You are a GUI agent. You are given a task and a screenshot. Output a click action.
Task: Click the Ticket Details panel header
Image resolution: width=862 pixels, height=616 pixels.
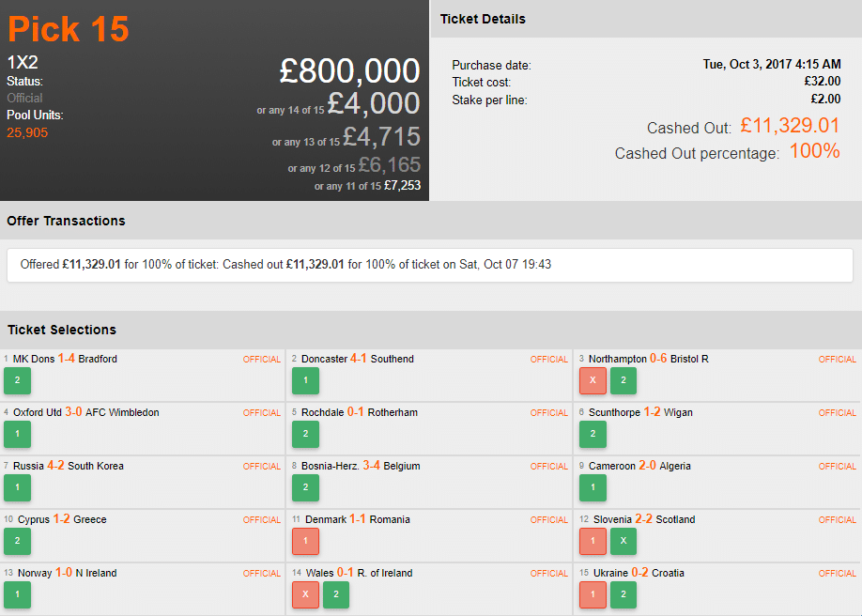(x=483, y=19)
